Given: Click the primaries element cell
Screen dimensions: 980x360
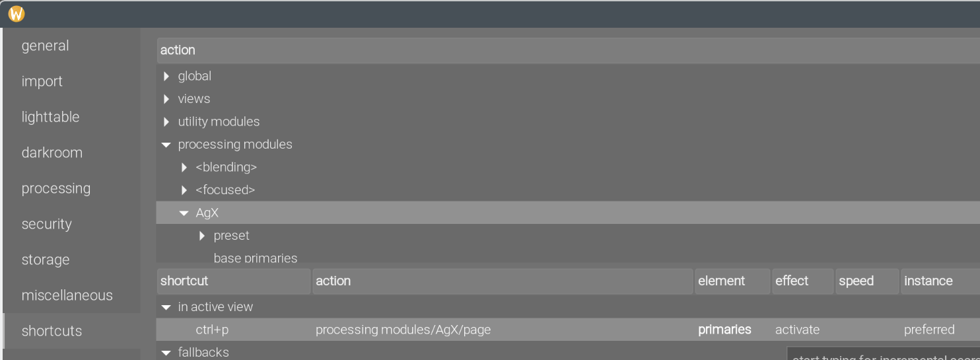Looking at the screenshot, I should coord(724,330).
